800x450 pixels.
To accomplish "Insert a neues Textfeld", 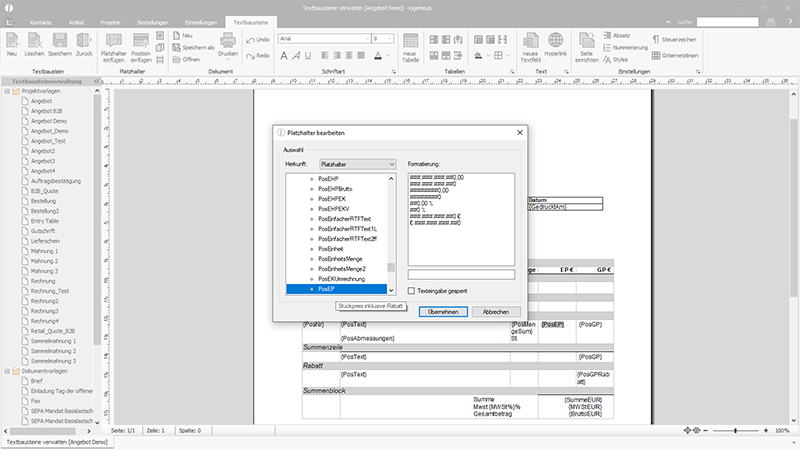I will point(530,47).
